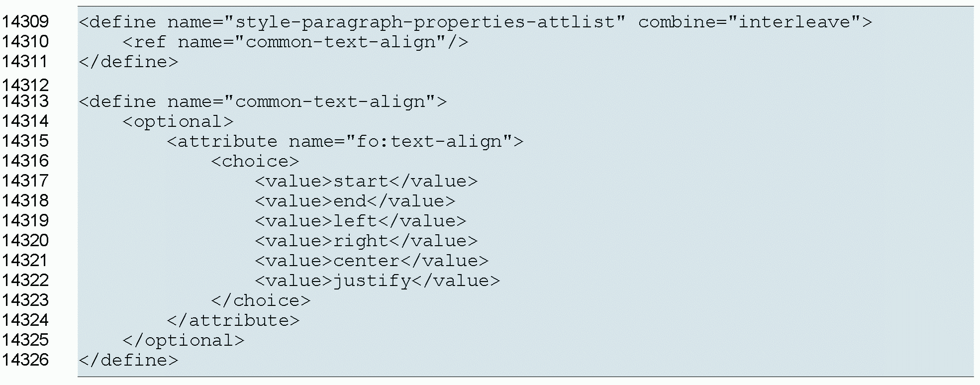Click the define name="common-text-align" line
Screen dimensions: 980x385
coord(263,102)
